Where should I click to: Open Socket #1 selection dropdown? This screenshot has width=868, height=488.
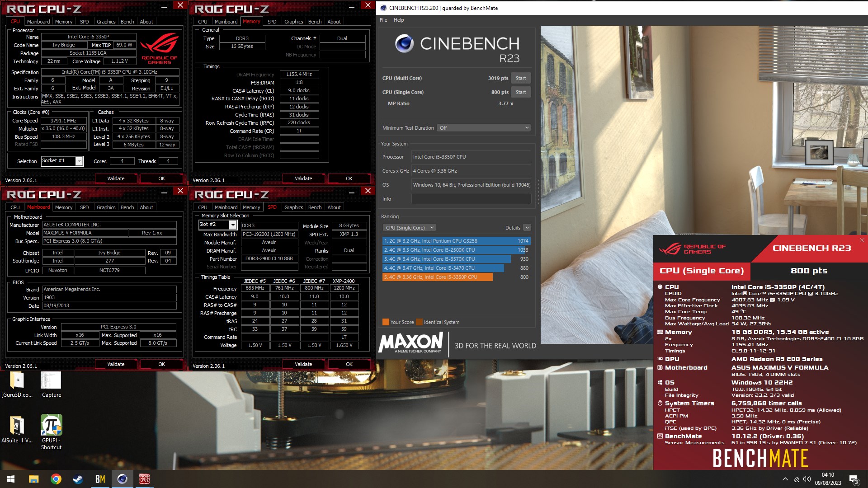click(79, 161)
